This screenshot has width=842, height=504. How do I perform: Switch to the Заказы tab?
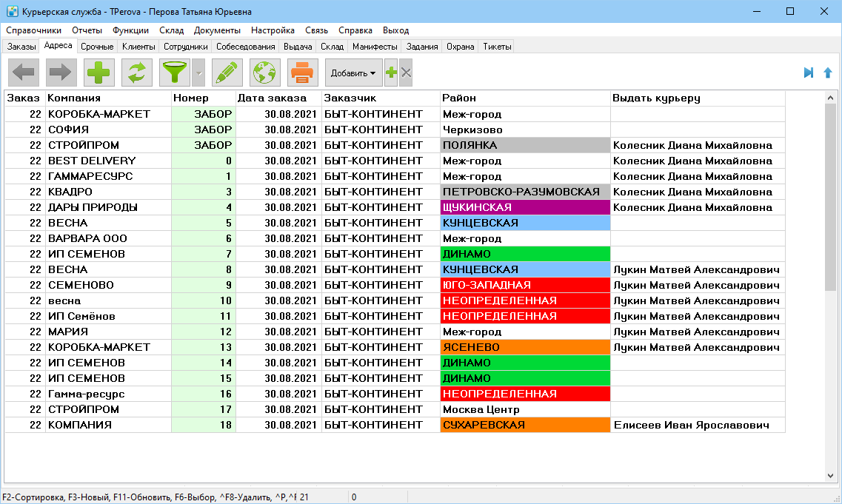pos(21,47)
